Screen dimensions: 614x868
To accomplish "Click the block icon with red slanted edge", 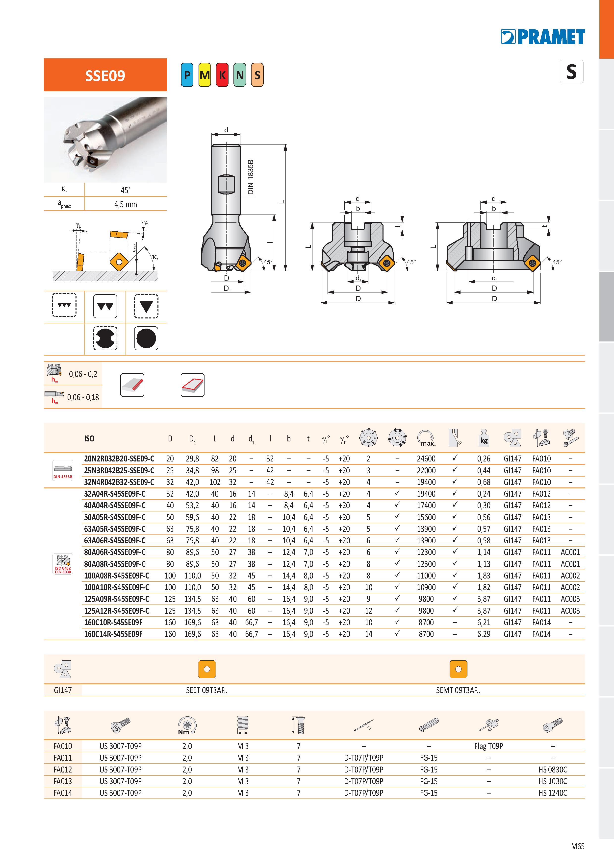I will [x=132, y=385].
